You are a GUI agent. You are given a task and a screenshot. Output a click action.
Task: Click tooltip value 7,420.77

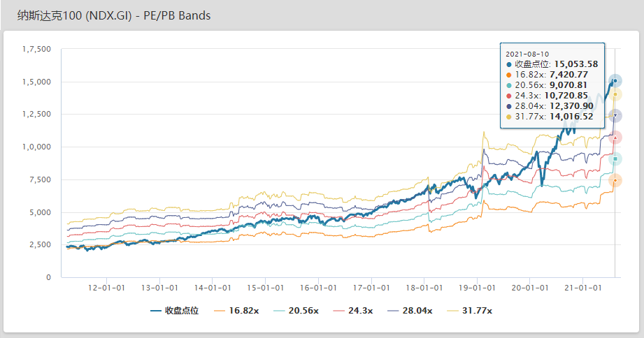point(568,75)
